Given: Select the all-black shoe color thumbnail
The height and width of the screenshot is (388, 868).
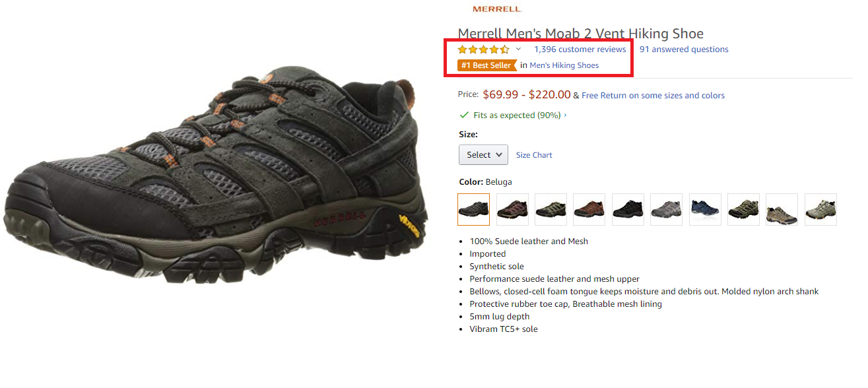Looking at the screenshot, I should click(628, 210).
